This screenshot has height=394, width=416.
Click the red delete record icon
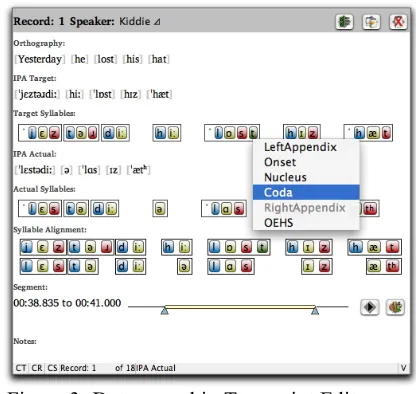pos(398,22)
